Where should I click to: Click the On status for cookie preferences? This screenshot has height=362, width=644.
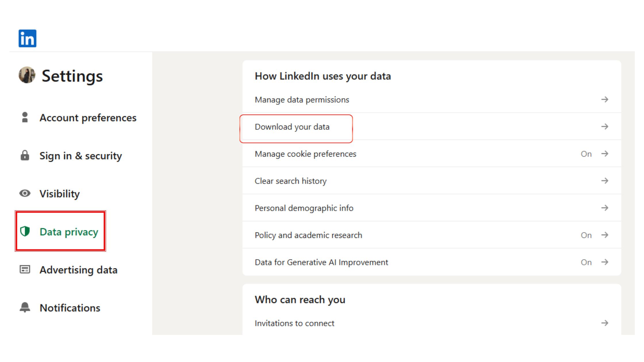coord(586,154)
